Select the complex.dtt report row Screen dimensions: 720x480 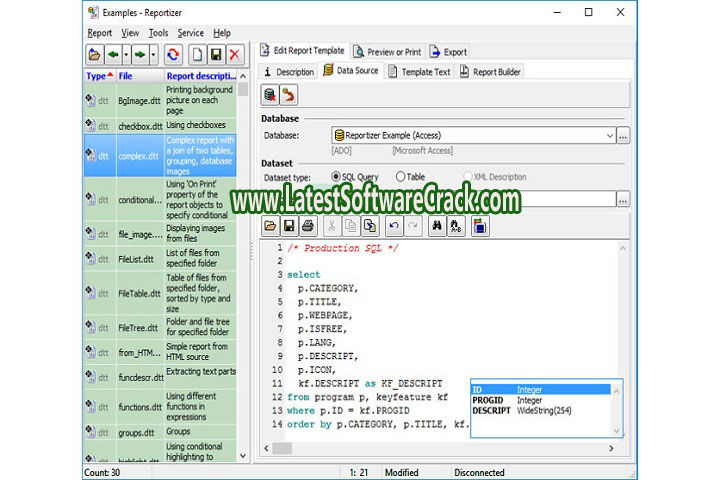[160, 156]
